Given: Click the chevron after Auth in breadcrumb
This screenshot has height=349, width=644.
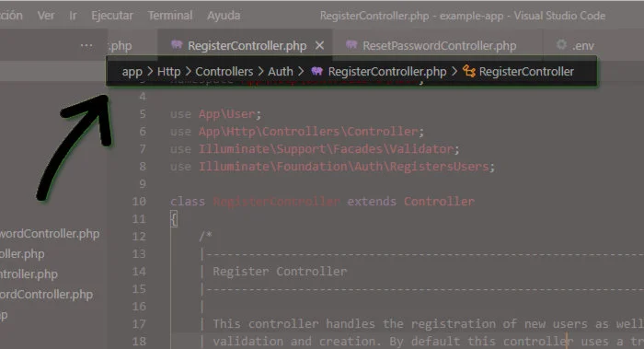Looking at the screenshot, I should 301,72.
